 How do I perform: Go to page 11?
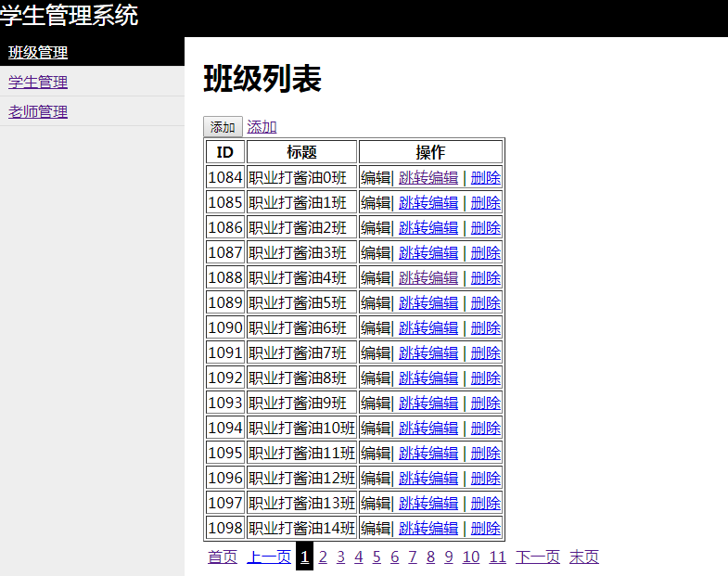(497, 557)
